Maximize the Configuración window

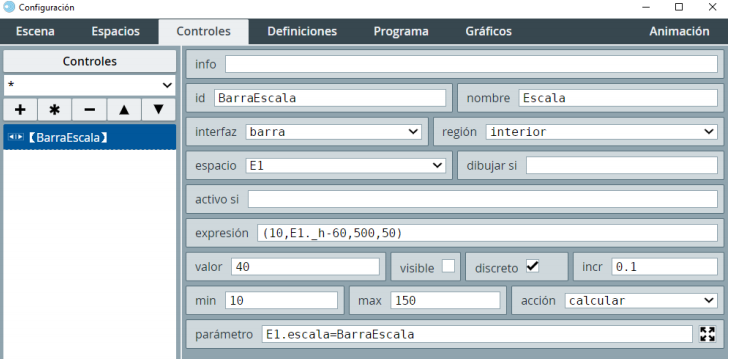coord(679,7)
